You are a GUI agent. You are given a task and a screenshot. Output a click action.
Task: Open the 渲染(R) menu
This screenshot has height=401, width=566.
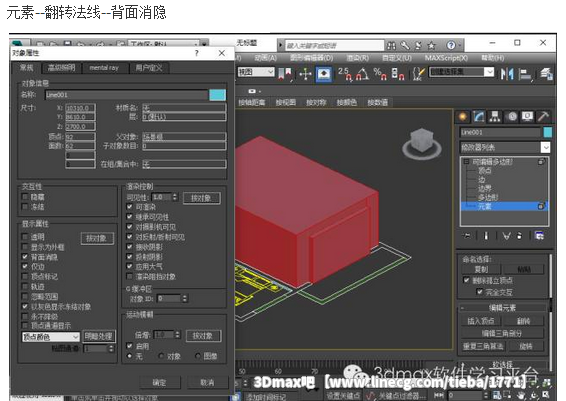pos(357,58)
